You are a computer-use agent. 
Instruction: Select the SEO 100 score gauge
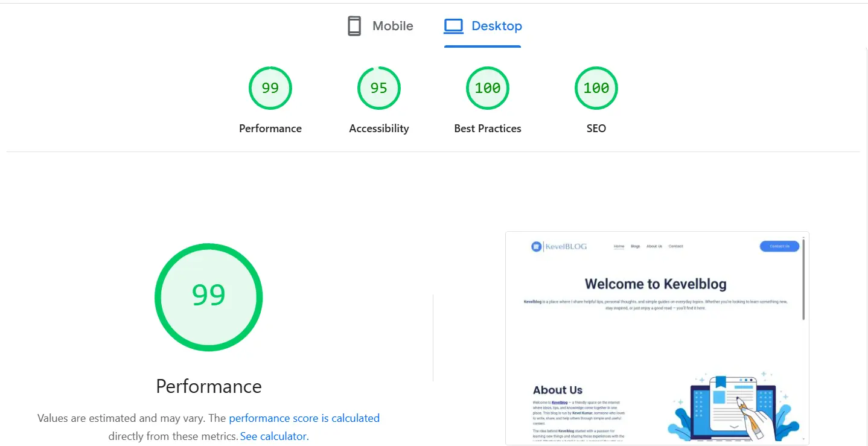pos(596,88)
